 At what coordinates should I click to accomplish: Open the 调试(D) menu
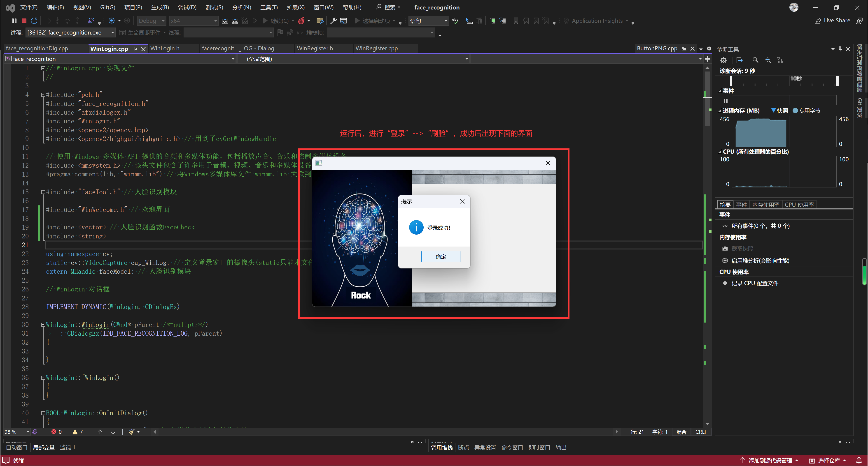tap(187, 7)
